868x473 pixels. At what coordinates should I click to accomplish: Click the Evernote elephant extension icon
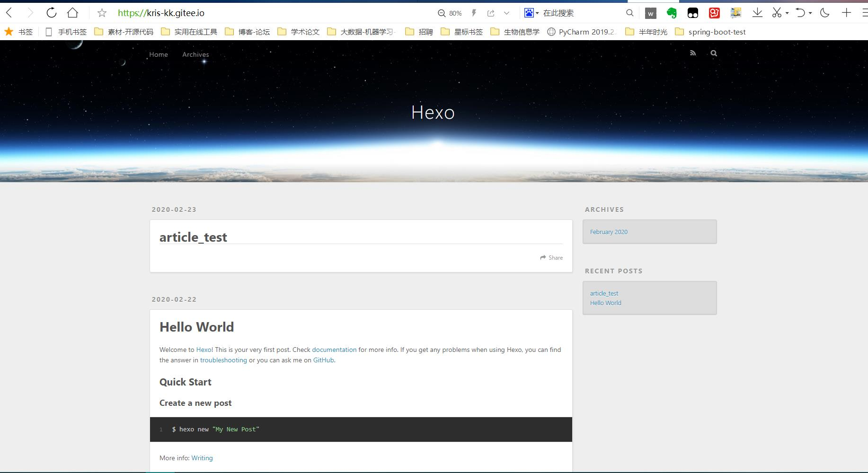(x=672, y=13)
